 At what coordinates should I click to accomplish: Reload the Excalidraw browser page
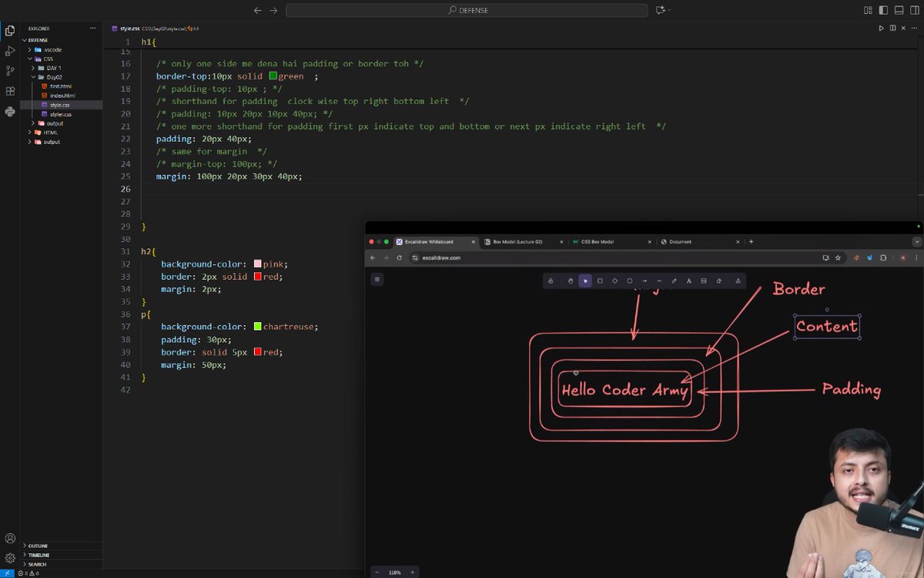399,257
